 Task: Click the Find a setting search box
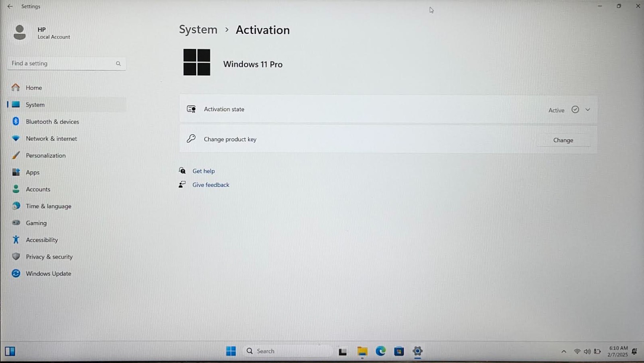coord(66,64)
